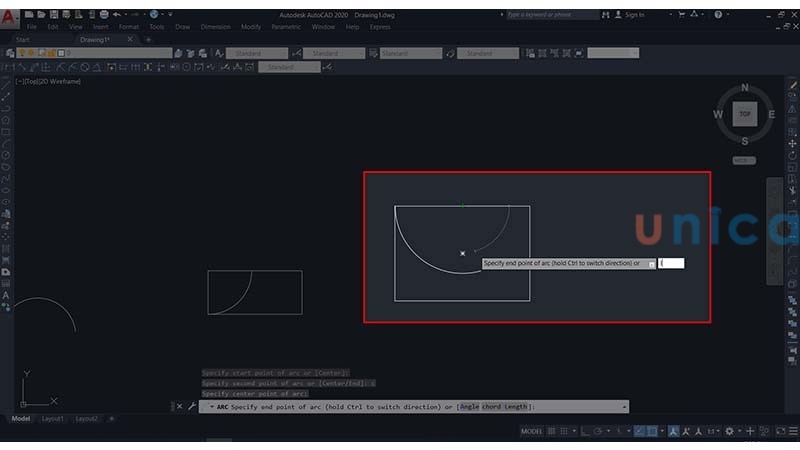Toggle MODEL space button in status bar

[531, 431]
